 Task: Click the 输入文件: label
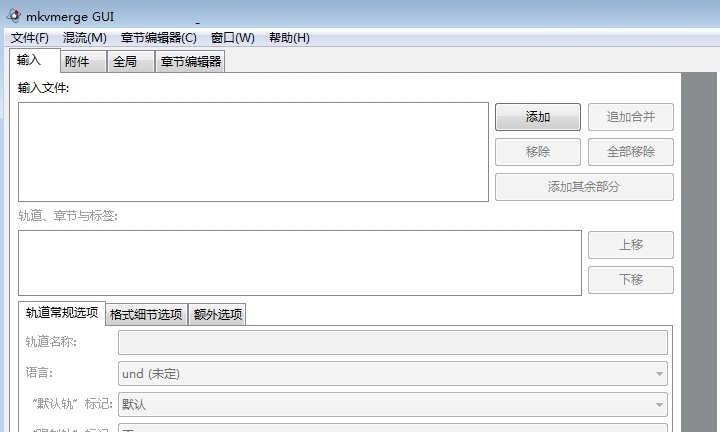[43, 88]
